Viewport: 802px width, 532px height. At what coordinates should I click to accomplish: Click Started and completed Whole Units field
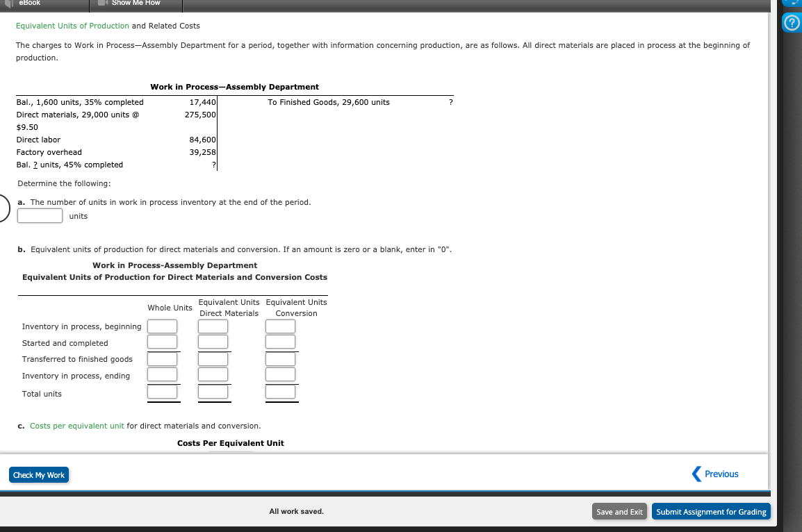162,341
